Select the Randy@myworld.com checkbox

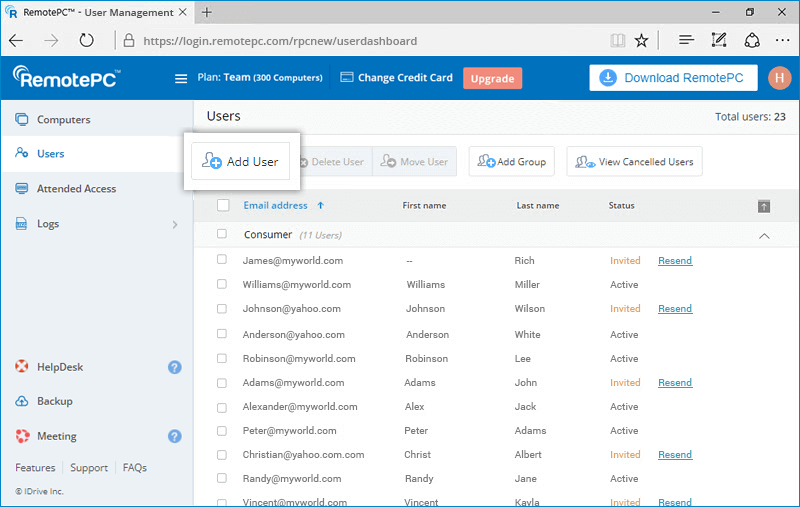pos(221,478)
